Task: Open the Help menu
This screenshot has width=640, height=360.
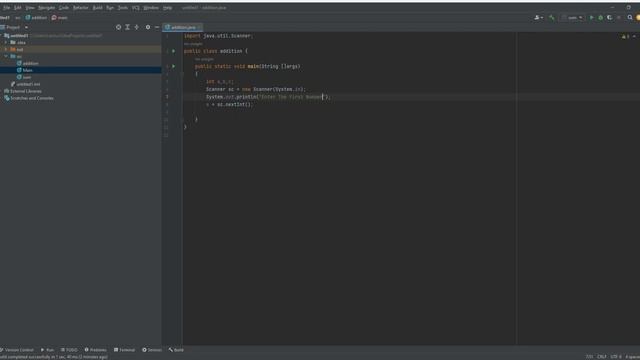Action: click(x=167, y=8)
